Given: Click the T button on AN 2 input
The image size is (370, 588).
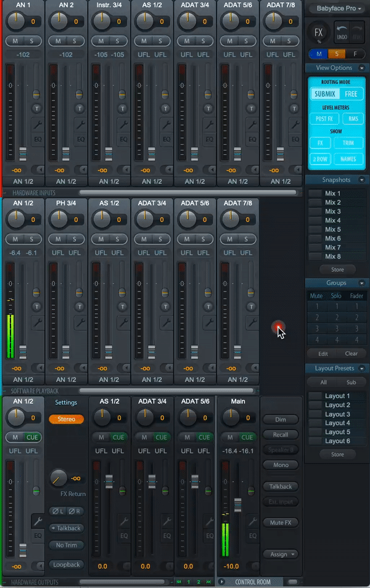Looking at the screenshot, I should tap(80, 108).
